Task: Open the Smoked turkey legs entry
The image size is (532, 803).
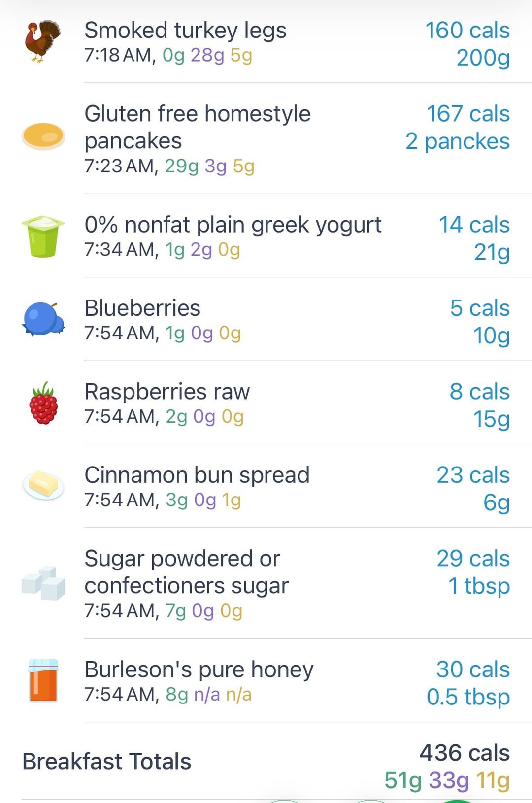Action: click(266, 42)
